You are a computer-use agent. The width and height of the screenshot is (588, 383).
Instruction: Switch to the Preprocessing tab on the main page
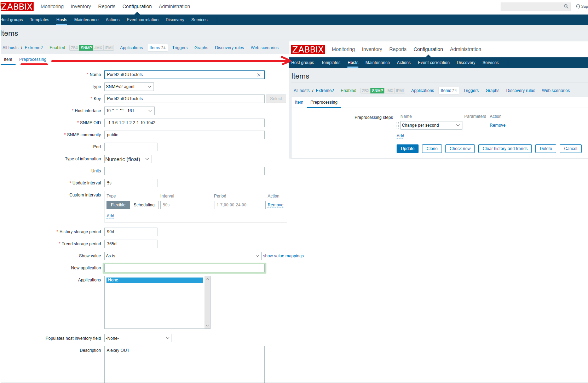coord(33,59)
